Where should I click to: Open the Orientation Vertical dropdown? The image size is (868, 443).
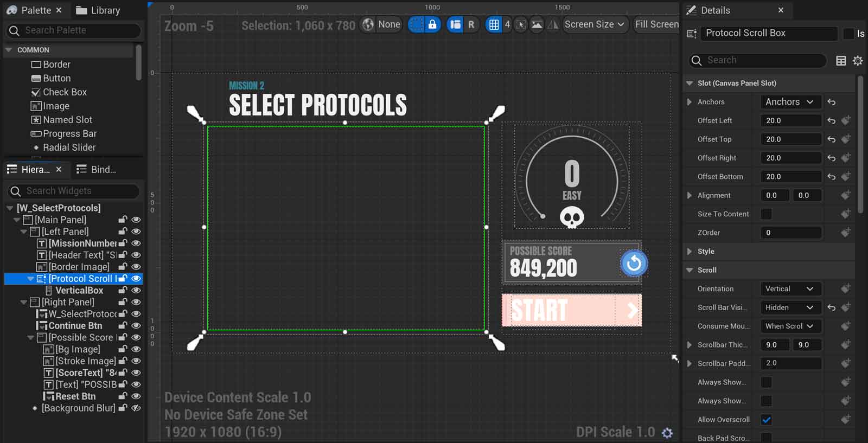click(x=790, y=289)
